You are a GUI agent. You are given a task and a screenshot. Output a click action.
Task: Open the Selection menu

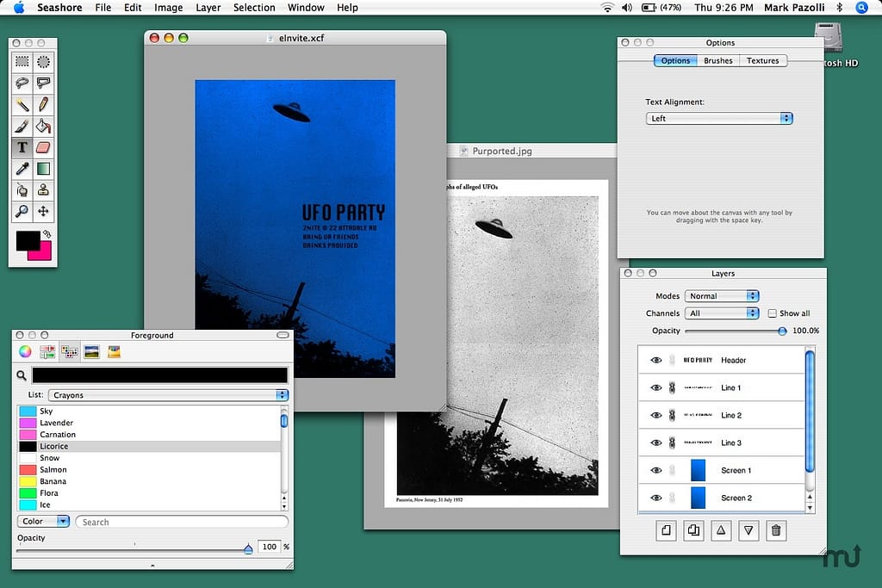pyautogui.click(x=254, y=8)
